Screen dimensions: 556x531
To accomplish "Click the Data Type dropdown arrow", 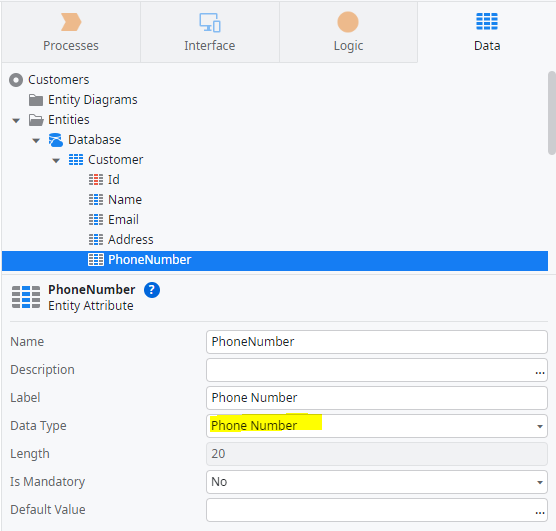I will pyautogui.click(x=540, y=426).
